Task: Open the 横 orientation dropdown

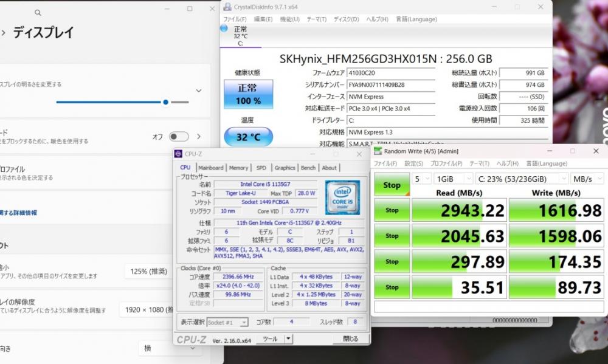Action: coord(170,348)
